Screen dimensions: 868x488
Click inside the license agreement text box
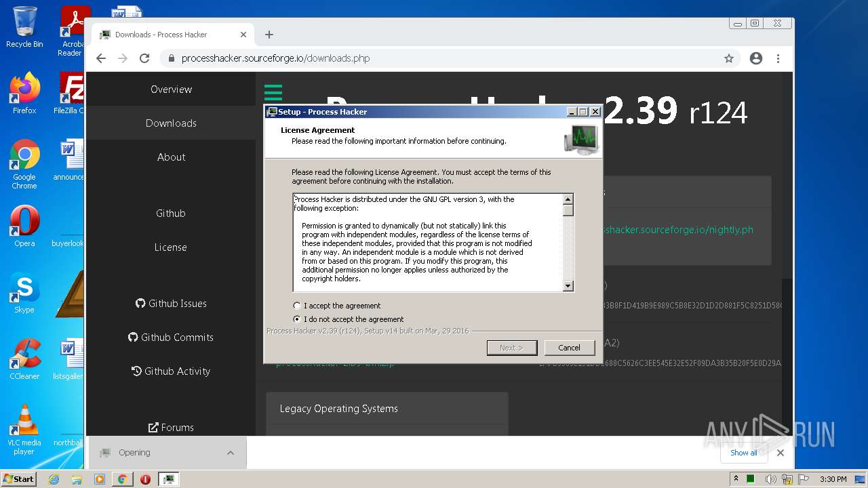tap(429, 243)
